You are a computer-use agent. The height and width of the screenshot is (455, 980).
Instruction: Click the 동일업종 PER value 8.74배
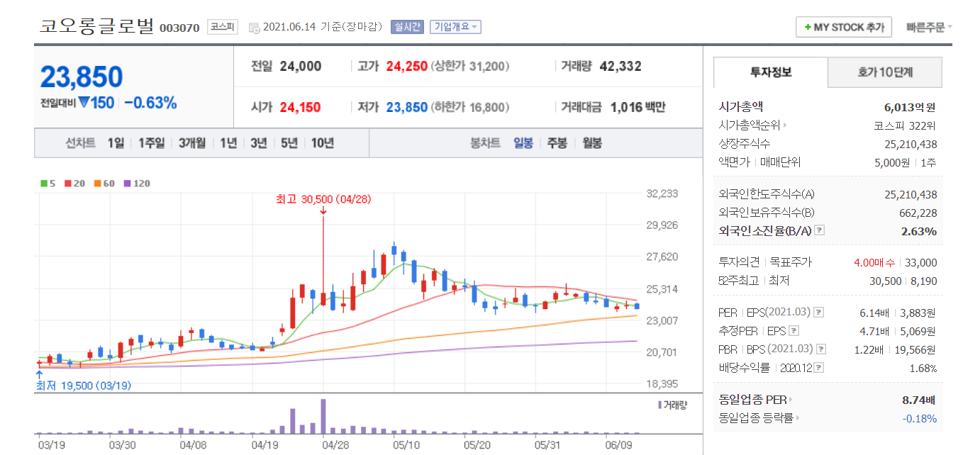918,400
